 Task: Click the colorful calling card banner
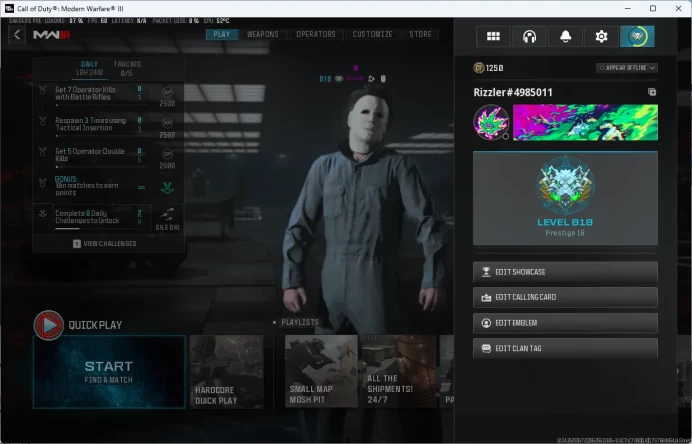pos(585,122)
